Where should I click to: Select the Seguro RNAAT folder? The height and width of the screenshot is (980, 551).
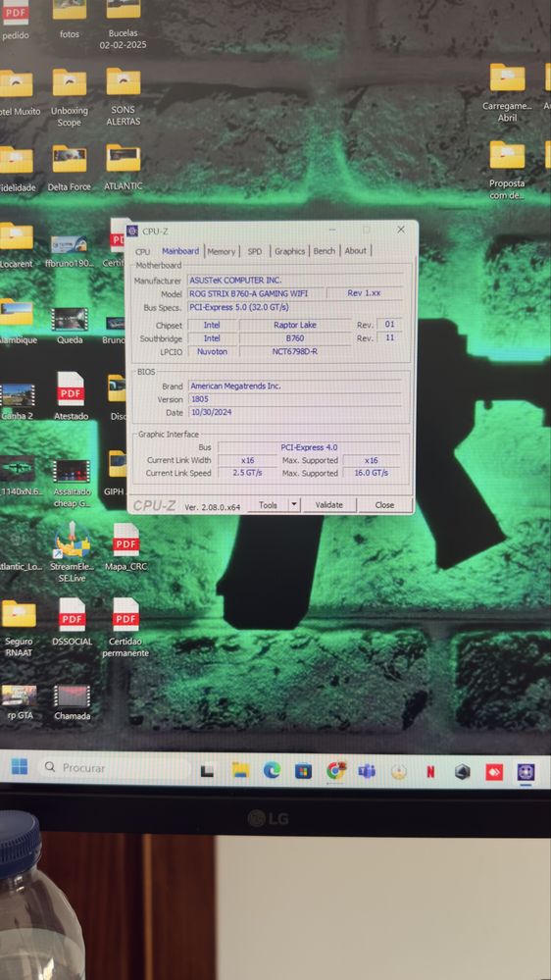tap(19, 628)
